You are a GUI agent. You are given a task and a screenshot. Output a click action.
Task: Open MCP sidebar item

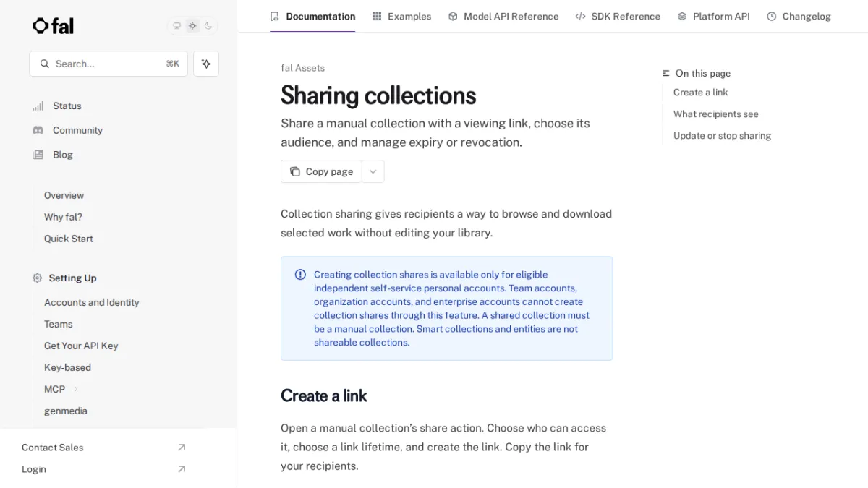click(x=54, y=389)
